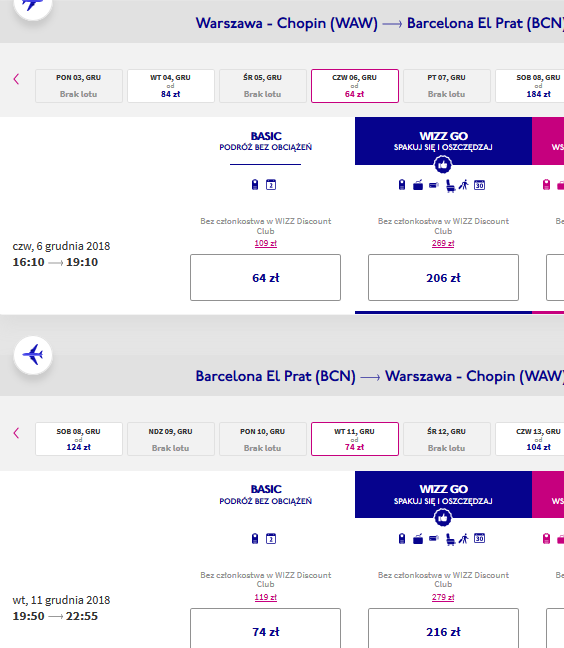
Task: Choose return WIZZ GO fare 216 zł
Action: (x=443, y=628)
